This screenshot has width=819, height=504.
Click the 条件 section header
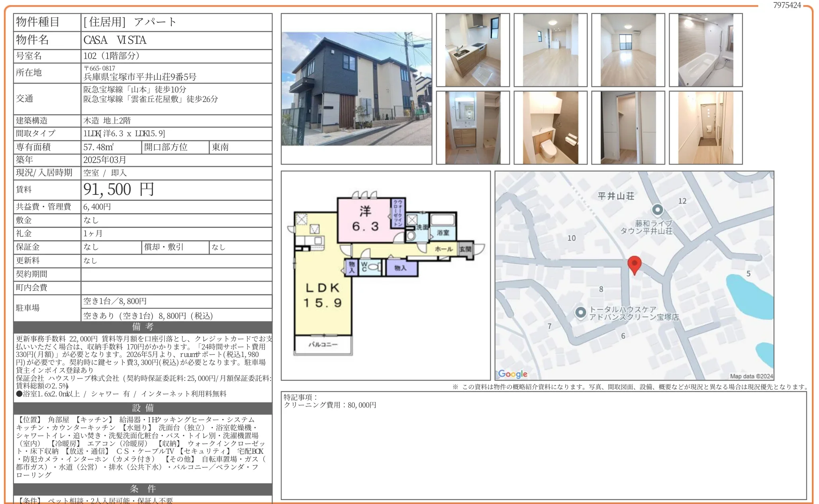[x=143, y=489]
